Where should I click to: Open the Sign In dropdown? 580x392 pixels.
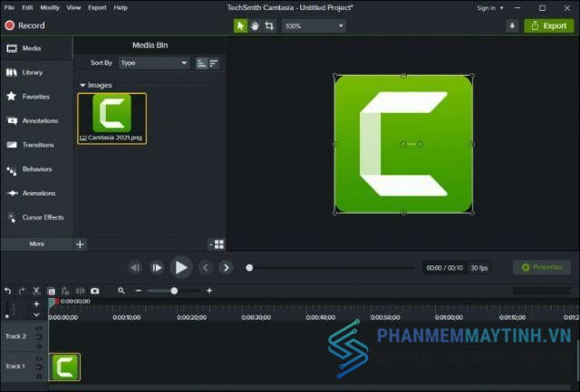490,8
